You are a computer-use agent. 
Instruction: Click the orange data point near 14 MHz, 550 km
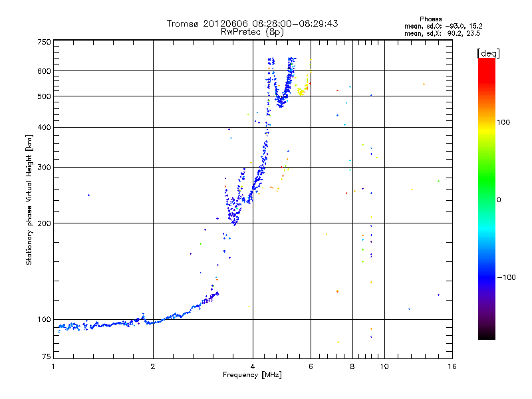click(424, 84)
